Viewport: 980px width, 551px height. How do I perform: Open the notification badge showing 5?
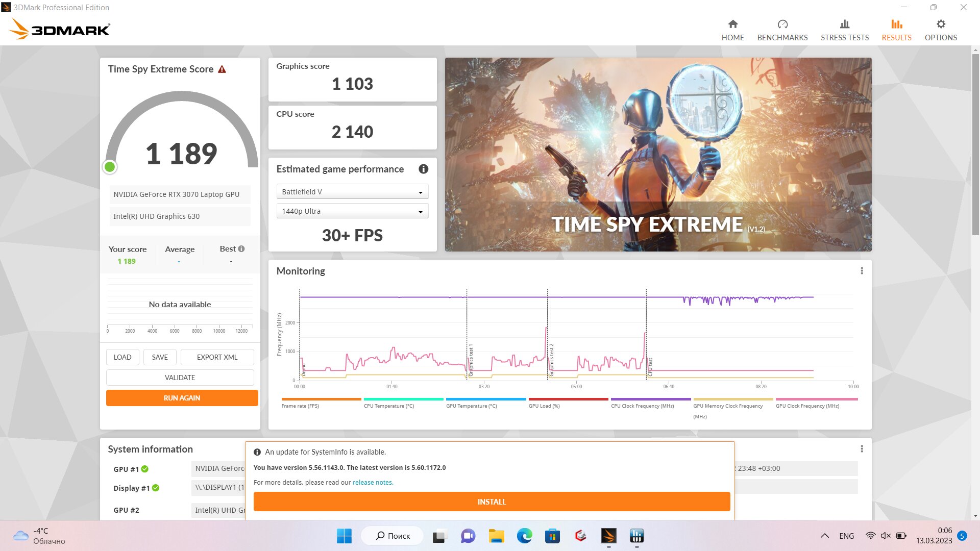click(x=962, y=536)
